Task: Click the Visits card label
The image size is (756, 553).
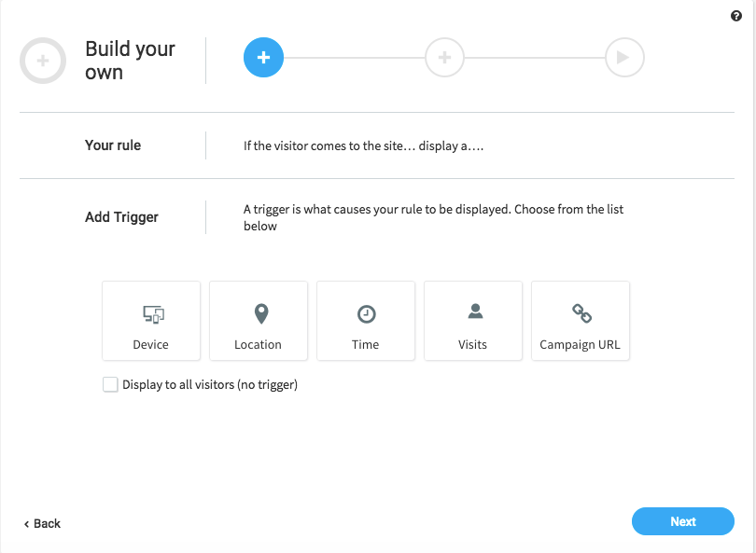Action: 472,344
